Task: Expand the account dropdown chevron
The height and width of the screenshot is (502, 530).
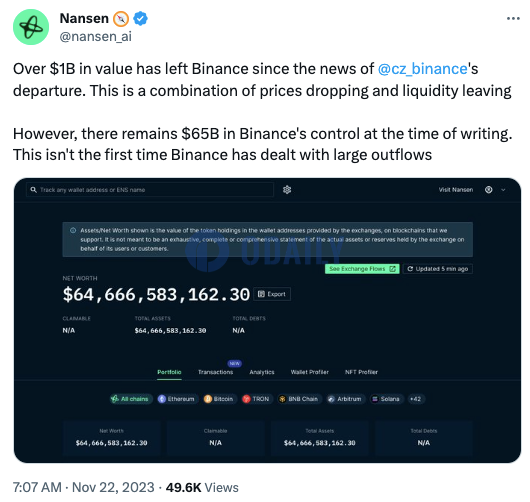Action: (x=503, y=190)
